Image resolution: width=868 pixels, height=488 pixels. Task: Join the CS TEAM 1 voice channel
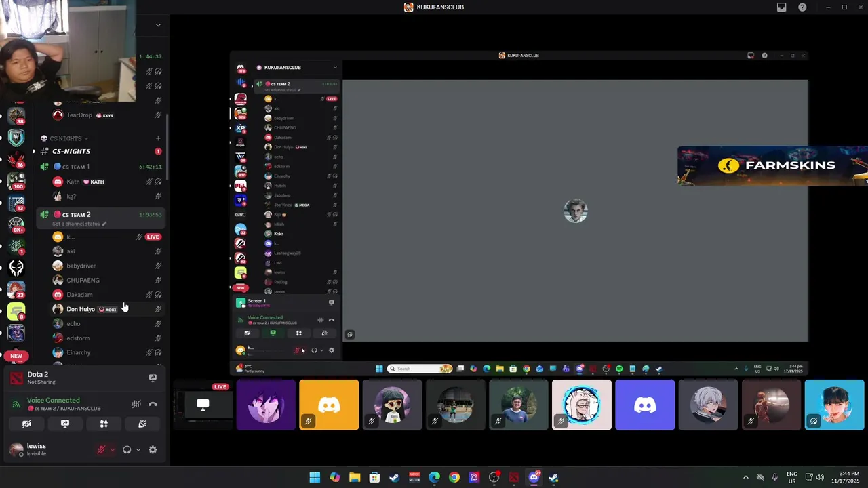pyautogui.click(x=100, y=167)
